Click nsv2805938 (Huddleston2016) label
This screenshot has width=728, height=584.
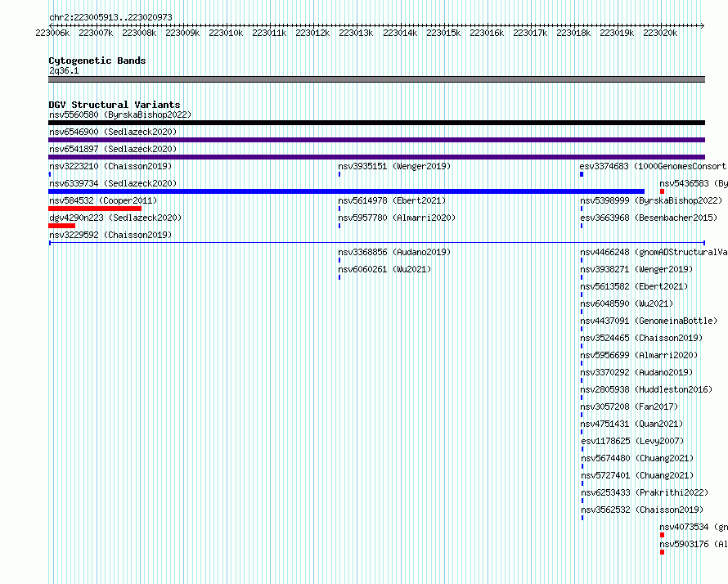[646, 389]
